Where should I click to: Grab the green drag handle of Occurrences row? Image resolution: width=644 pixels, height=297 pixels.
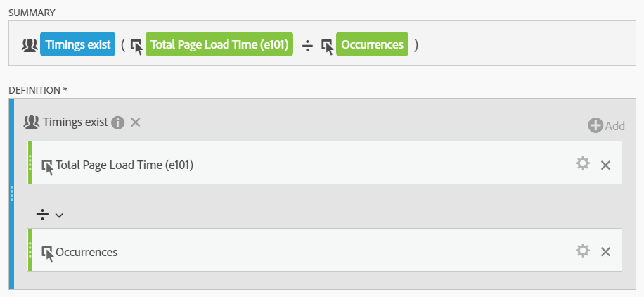pyautogui.click(x=30, y=250)
